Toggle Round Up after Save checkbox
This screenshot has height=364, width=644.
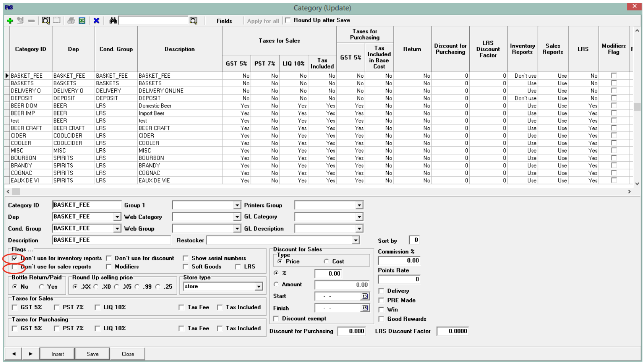[288, 20]
